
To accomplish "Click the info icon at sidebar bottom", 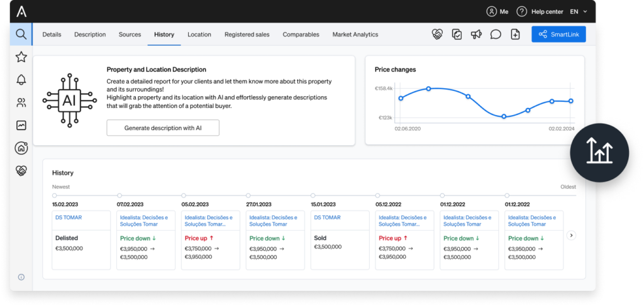I will coord(21,277).
